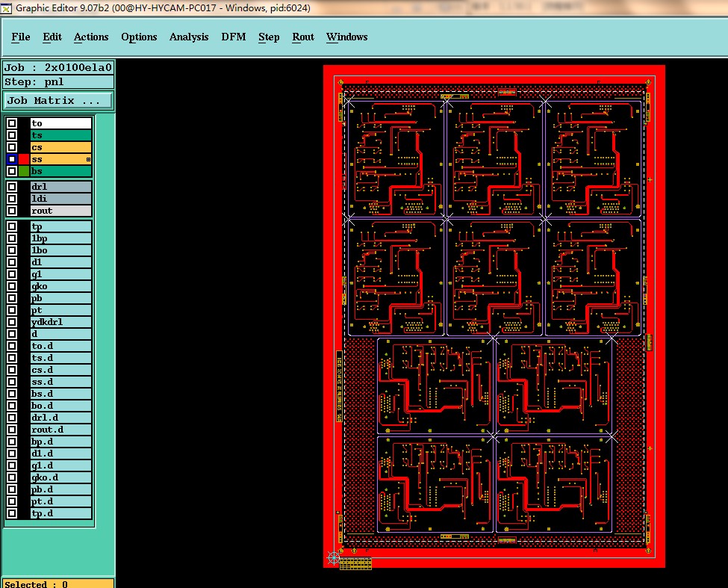
Task: Click the Selected : 0 status field
Action: [x=58, y=584]
